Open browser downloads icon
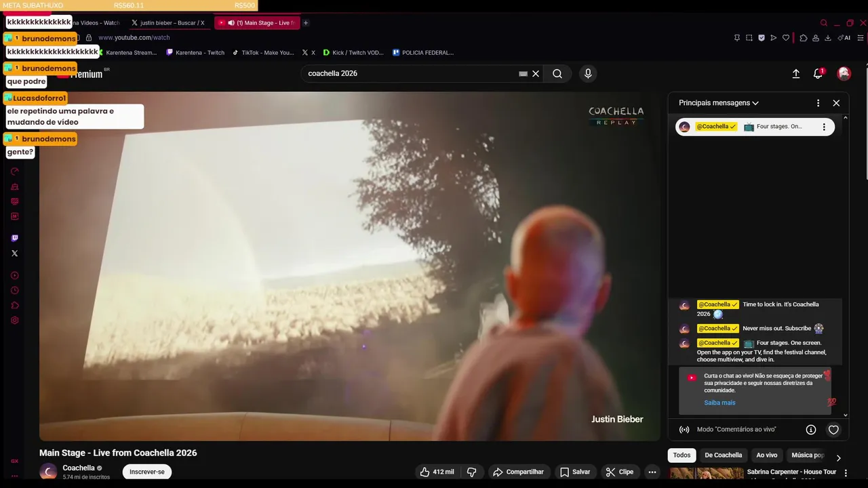This screenshot has width=868, height=488. coord(828,38)
